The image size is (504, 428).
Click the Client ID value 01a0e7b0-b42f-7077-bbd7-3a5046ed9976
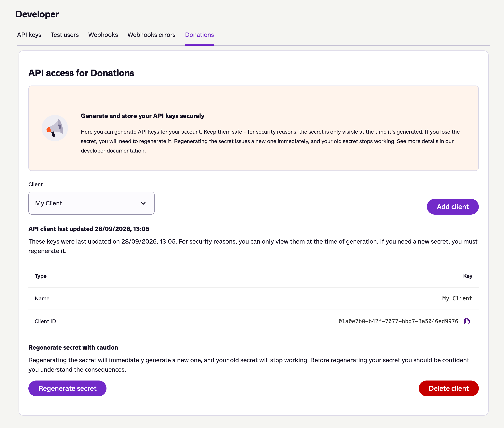point(398,321)
